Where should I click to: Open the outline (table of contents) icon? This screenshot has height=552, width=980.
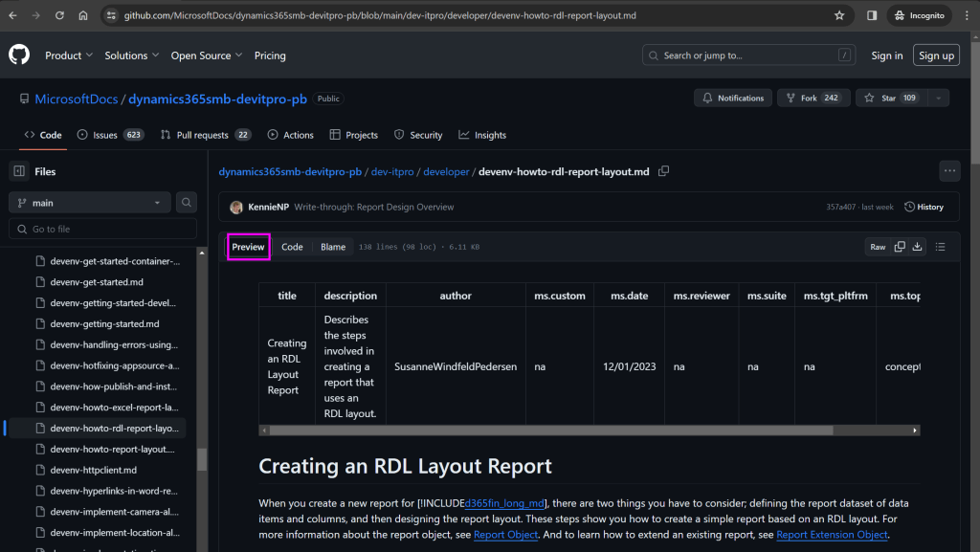(941, 246)
